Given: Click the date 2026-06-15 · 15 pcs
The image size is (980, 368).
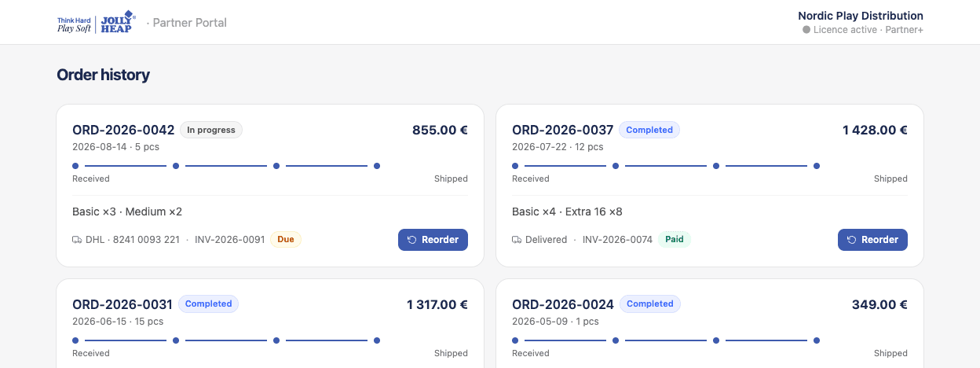Looking at the screenshot, I should [118, 322].
